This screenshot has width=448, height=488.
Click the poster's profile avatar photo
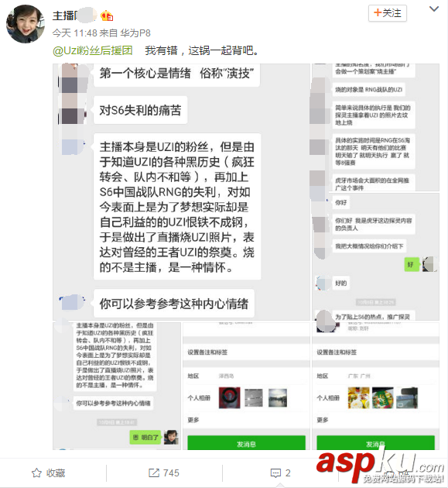(26, 24)
